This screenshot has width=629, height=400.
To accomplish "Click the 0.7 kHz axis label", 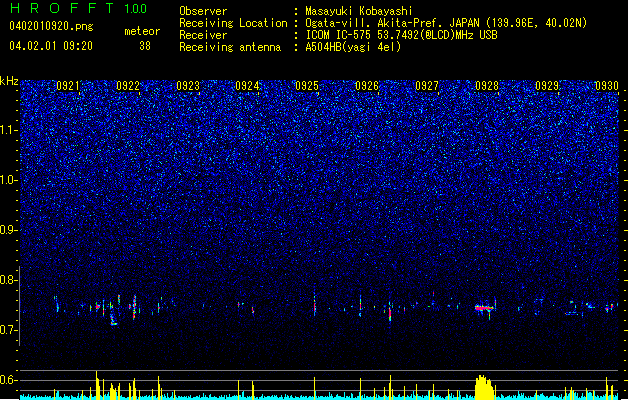I will pyautogui.click(x=9, y=330).
